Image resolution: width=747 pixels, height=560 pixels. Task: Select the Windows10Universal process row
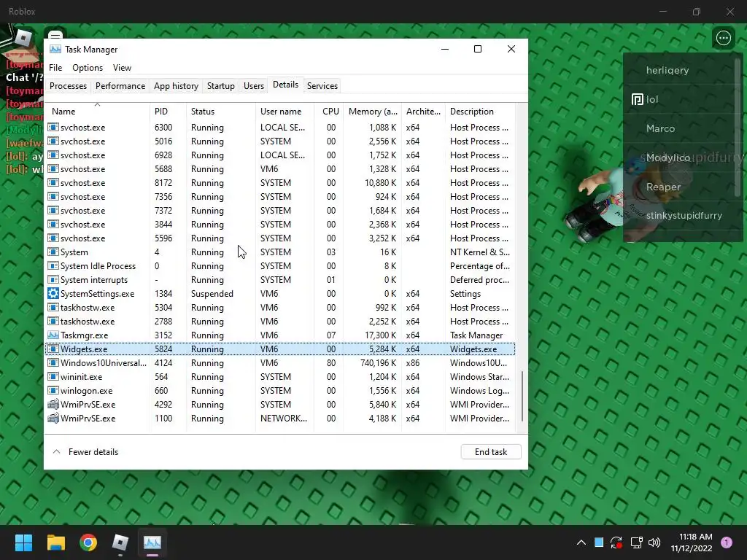tap(280, 363)
